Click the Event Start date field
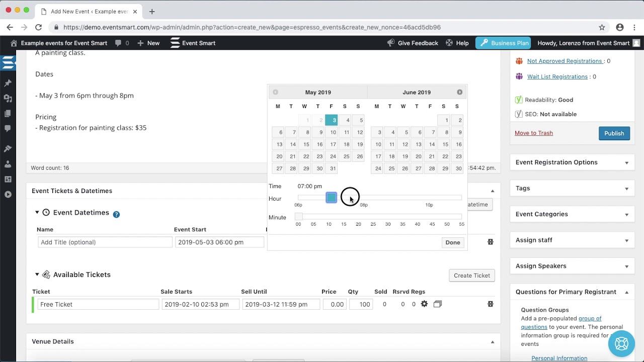The width and height of the screenshot is (644, 362). point(219,242)
